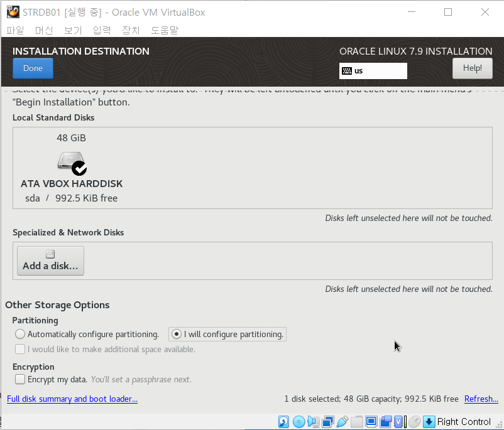This screenshot has height=430, width=504.
Task: Click the virtualization CPU status icon
Action: pos(398,422)
